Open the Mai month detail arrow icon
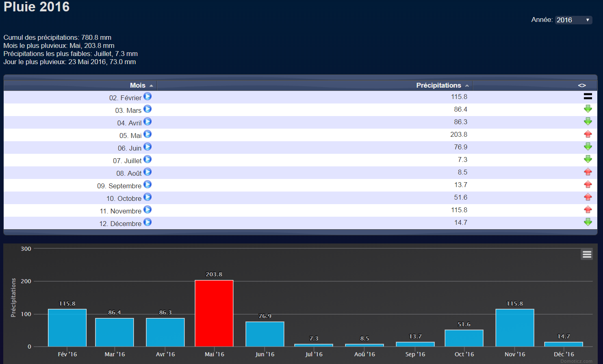The image size is (603, 364). tap(147, 134)
